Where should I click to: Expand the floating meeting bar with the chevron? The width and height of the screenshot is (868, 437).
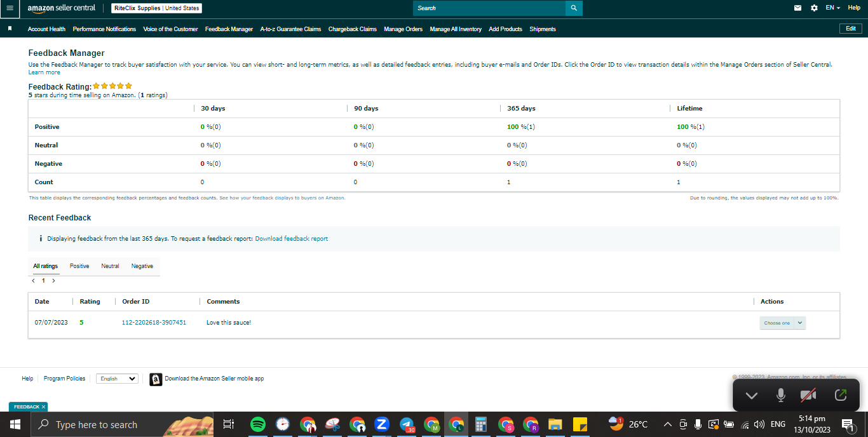tap(752, 395)
